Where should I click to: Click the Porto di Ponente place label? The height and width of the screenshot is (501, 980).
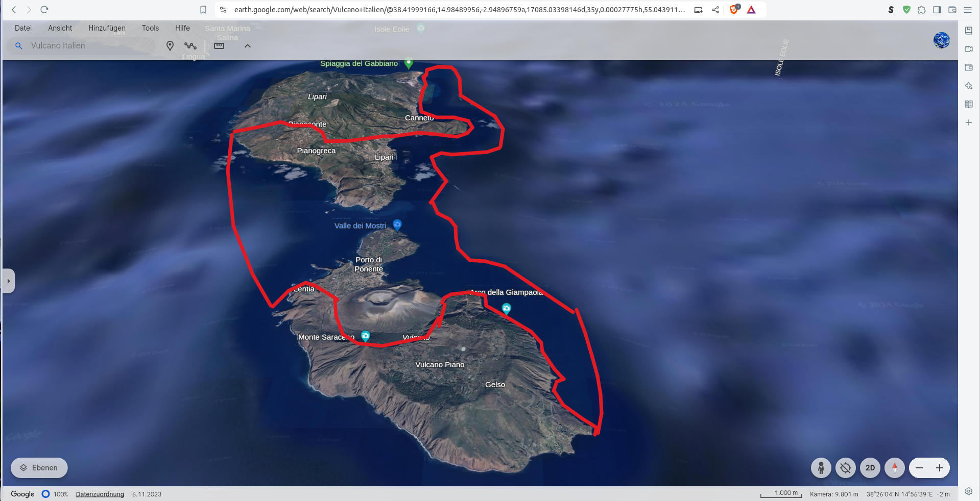click(369, 264)
